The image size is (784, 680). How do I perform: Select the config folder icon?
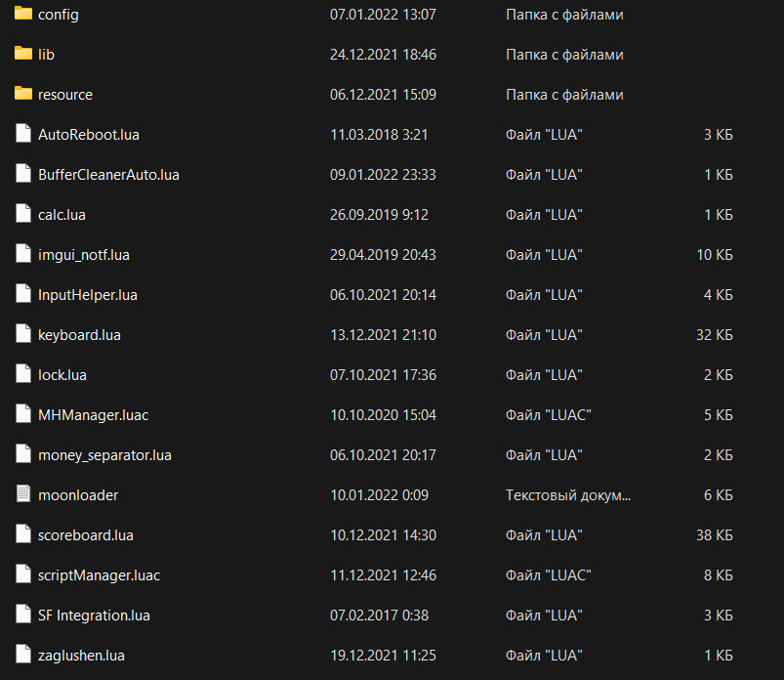[23, 14]
